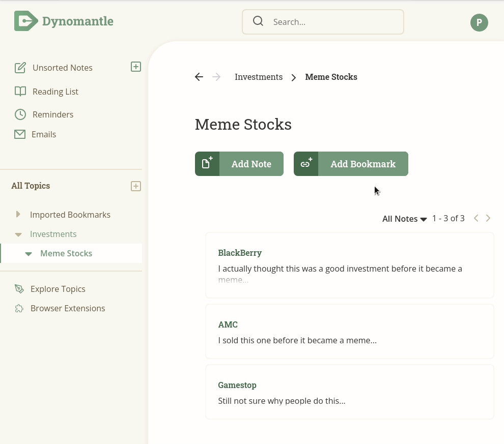Click the Add Bookmark button
This screenshot has width=504, height=444.
(351, 164)
